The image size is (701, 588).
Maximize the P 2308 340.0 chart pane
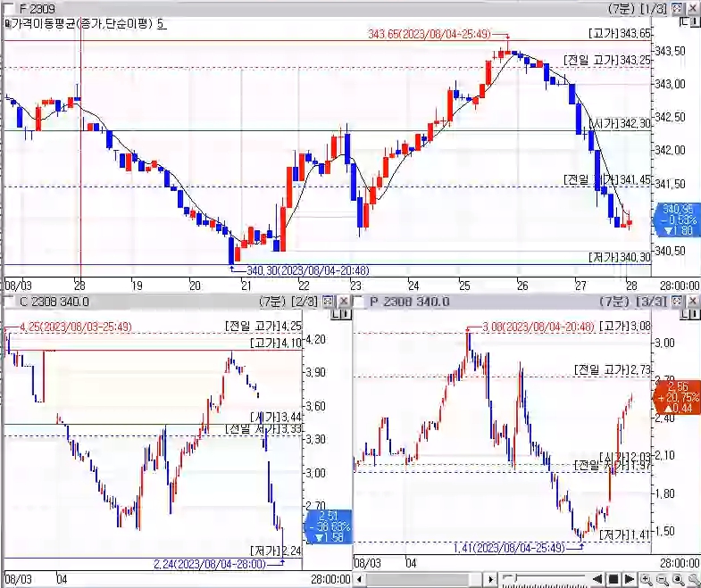click(x=677, y=302)
